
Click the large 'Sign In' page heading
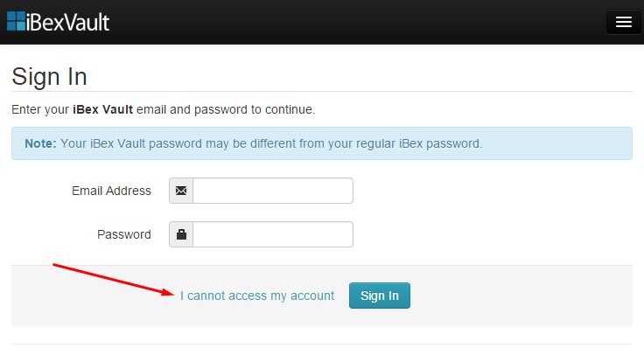click(x=49, y=77)
